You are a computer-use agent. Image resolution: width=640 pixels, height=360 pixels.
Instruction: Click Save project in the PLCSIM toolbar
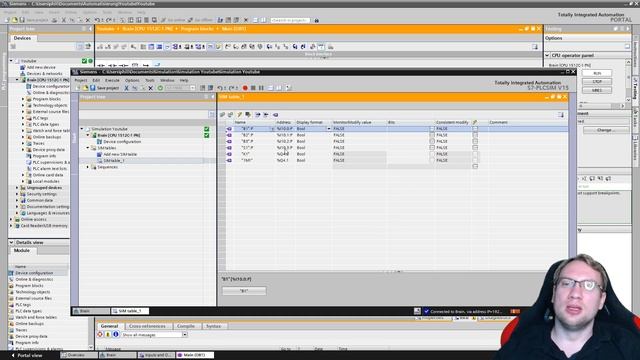click(105, 88)
